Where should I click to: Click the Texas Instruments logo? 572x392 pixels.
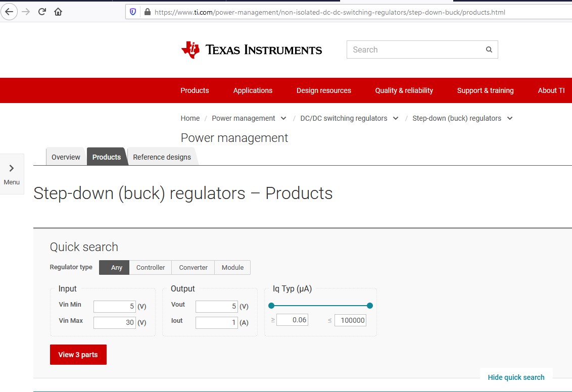(x=252, y=50)
